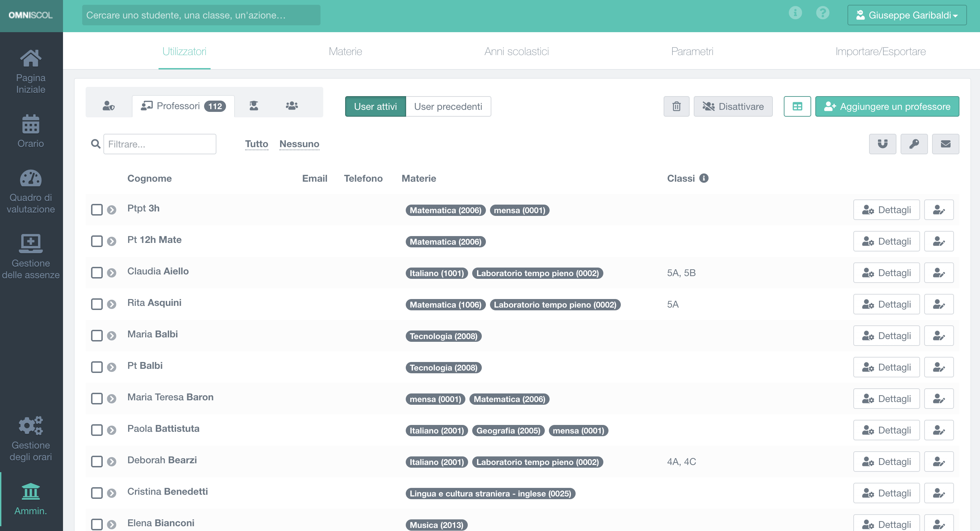Open Giuseppe Garibaldi user dropdown

point(907,15)
